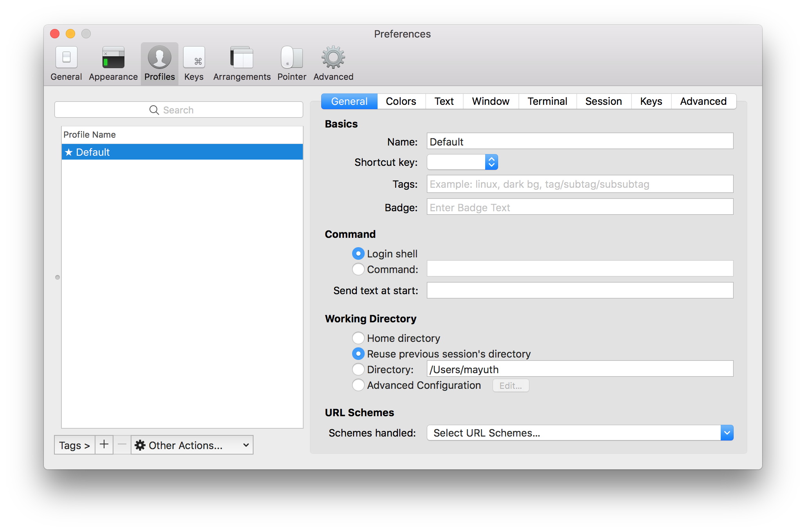Click the Badge text input field
Screen dimensions: 806x532
pos(579,207)
